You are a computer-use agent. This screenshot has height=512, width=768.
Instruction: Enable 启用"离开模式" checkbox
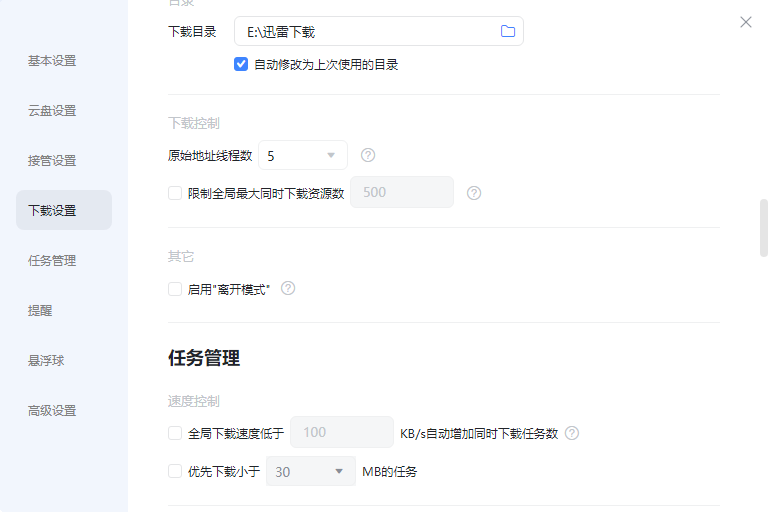(175, 289)
